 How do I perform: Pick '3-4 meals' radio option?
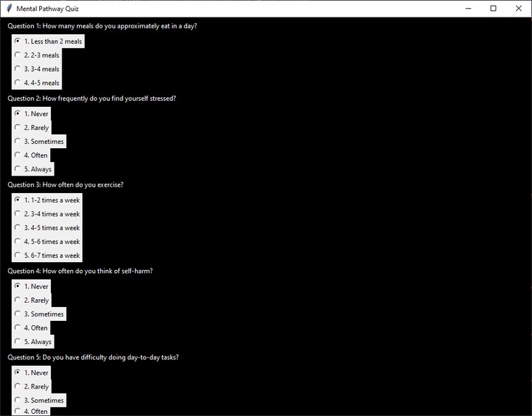coord(36,69)
